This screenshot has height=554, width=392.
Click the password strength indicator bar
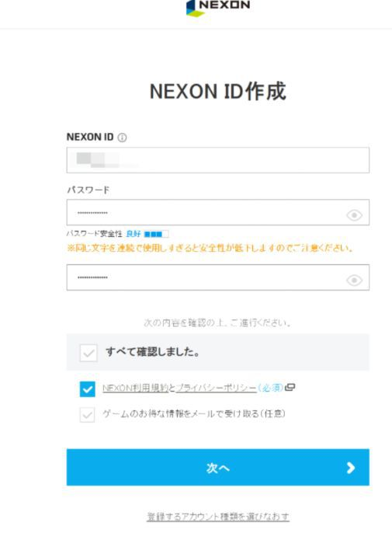(156, 234)
